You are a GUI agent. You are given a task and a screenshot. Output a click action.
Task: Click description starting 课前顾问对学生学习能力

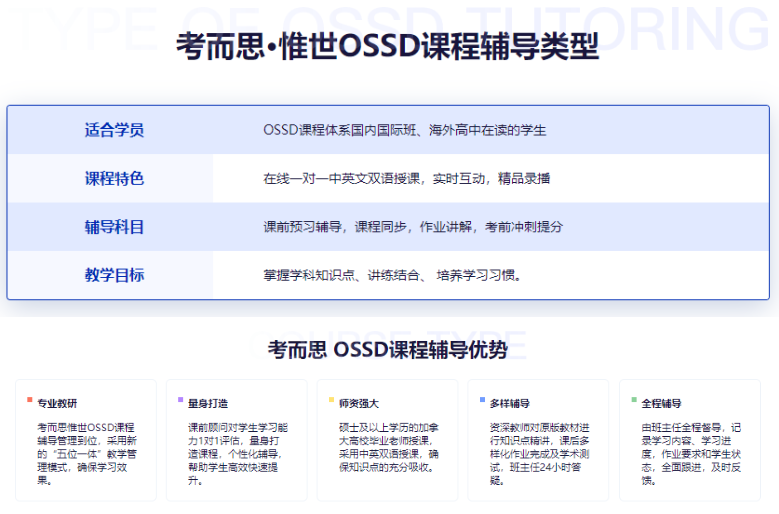[x=238, y=454]
